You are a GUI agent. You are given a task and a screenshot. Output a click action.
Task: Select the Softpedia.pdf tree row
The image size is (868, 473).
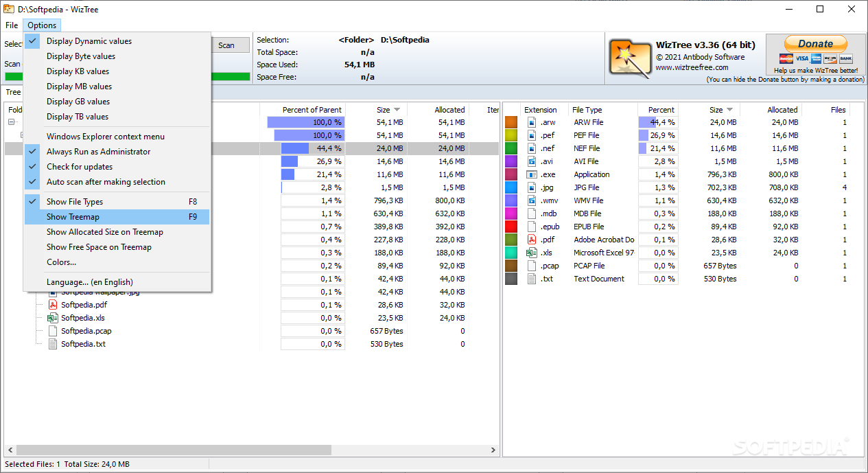point(252,305)
